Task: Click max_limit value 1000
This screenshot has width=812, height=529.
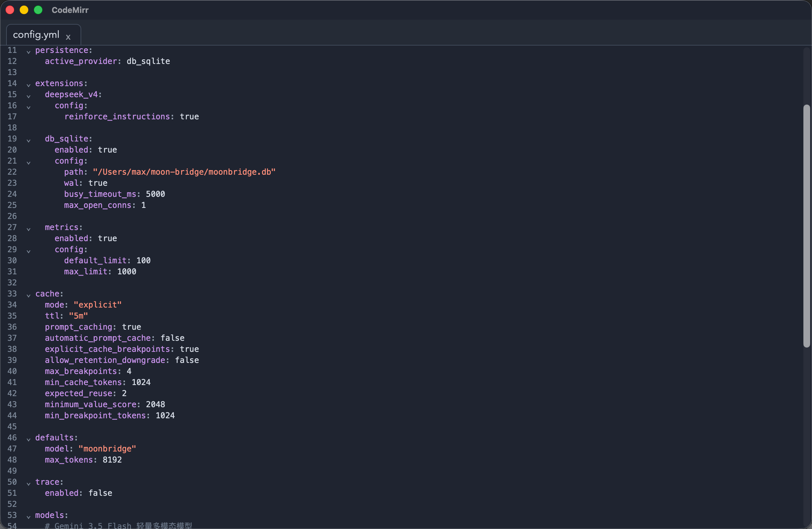Action: [127, 272]
